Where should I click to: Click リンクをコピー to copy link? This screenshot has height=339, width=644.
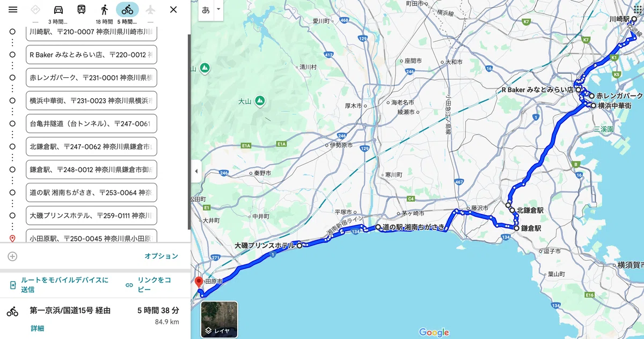[x=155, y=285]
